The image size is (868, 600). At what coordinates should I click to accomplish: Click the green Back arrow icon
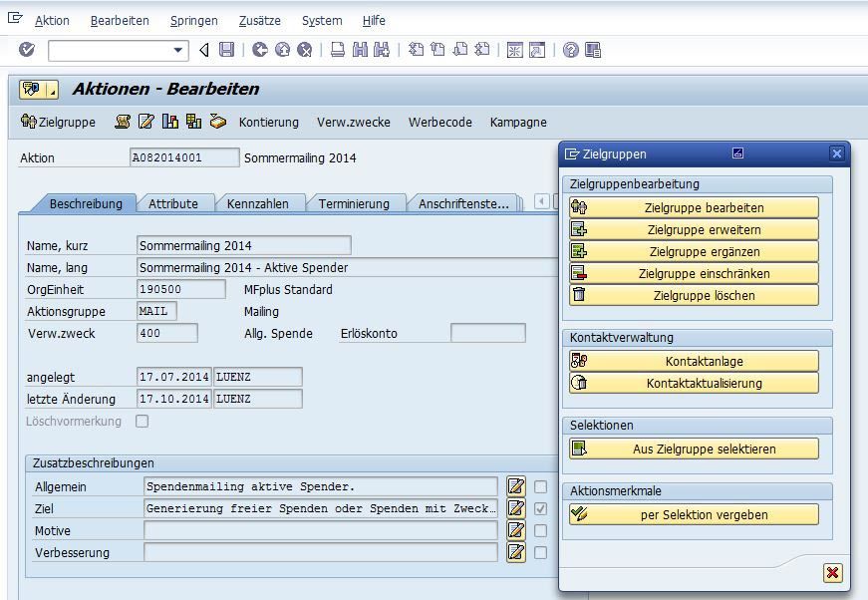(x=260, y=50)
